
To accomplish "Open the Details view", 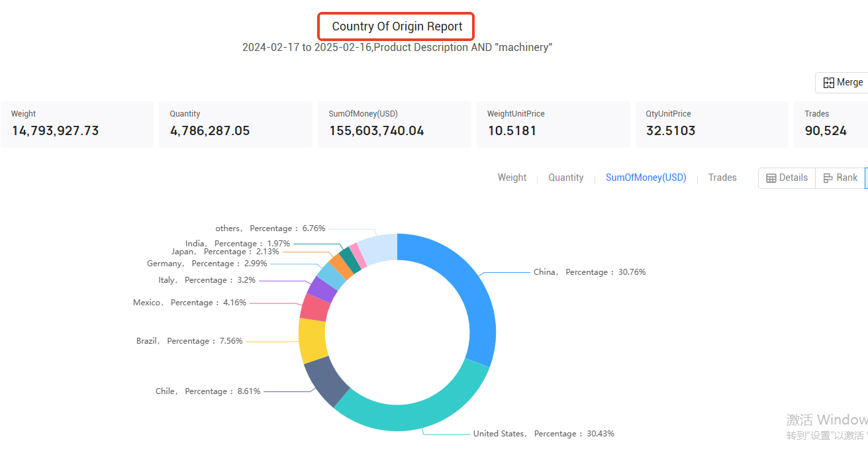I will click(787, 177).
